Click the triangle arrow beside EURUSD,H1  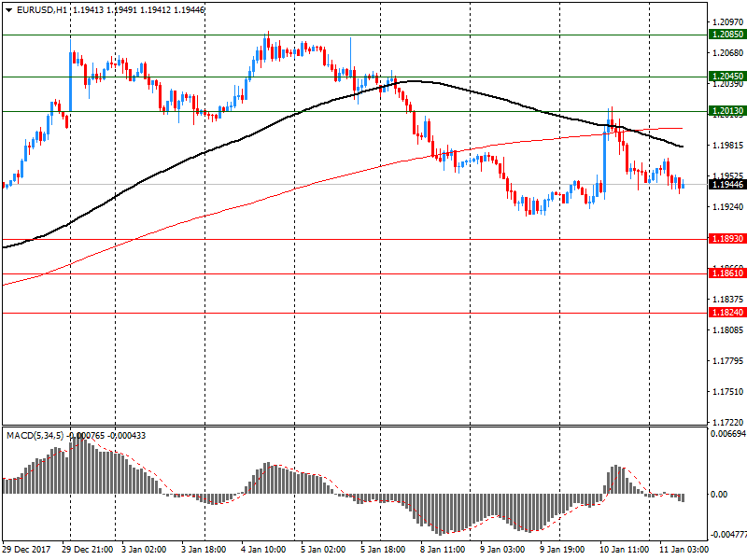pos(7,9)
